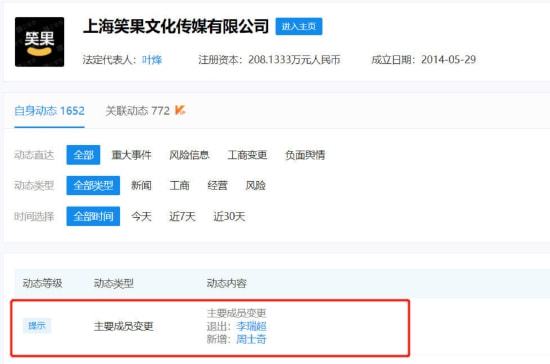Click the 动态类型 column header
The image size is (550, 364).
[114, 283]
